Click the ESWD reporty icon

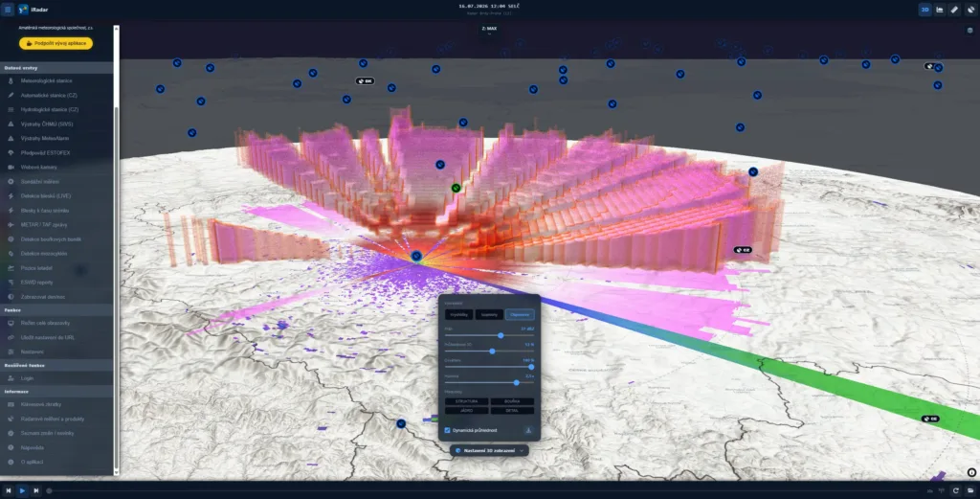11,282
